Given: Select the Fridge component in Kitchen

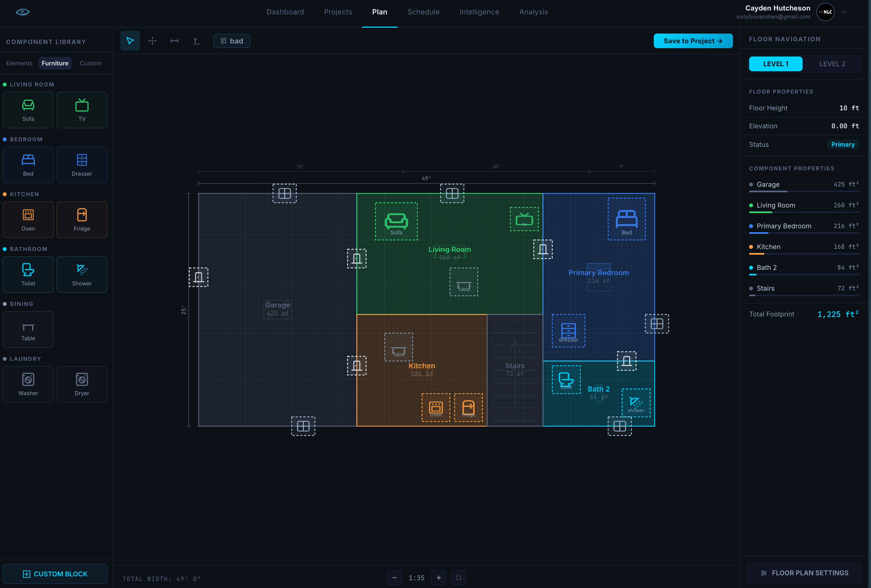Looking at the screenshot, I should [82, 220].
